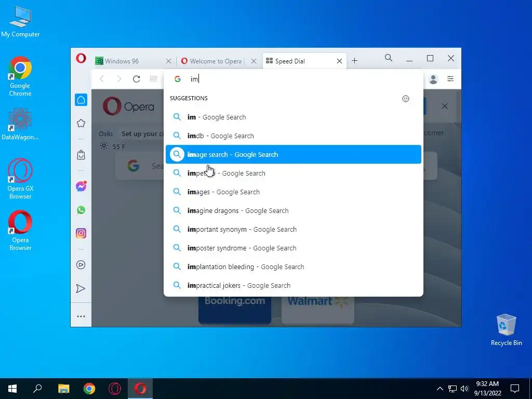
Task: Open the sidebar Player icon
Action: click(x=81, y=265)
